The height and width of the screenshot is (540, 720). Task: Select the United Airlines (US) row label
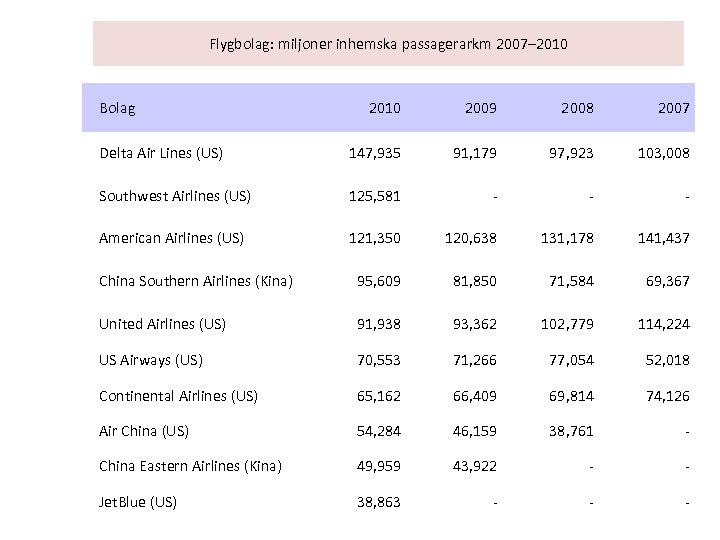(162, 323)
